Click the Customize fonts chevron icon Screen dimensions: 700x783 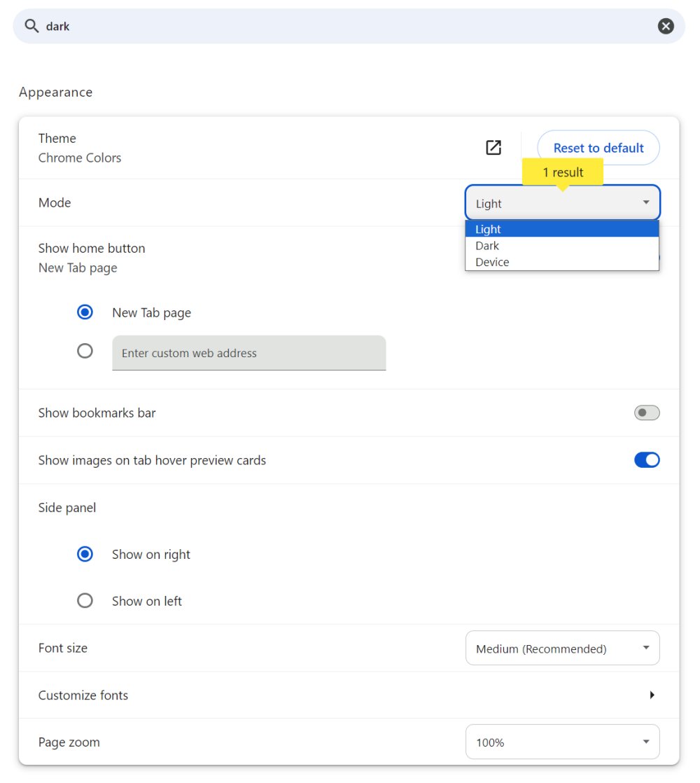pyautogui.click(x=652, y=695)
